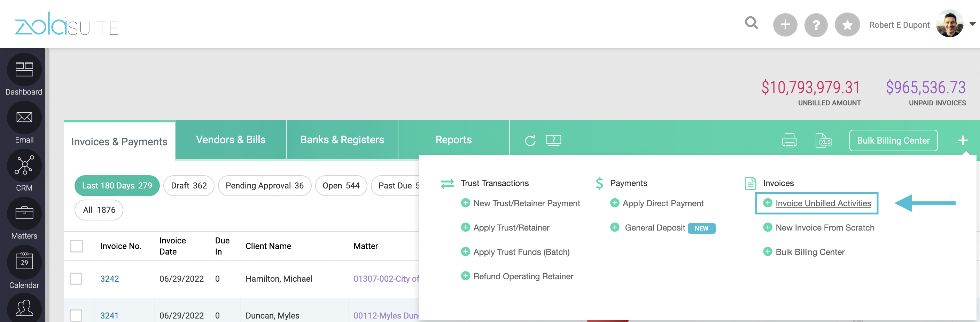
Task: Check the box for invoice 3242
Action: click(76, 278)
